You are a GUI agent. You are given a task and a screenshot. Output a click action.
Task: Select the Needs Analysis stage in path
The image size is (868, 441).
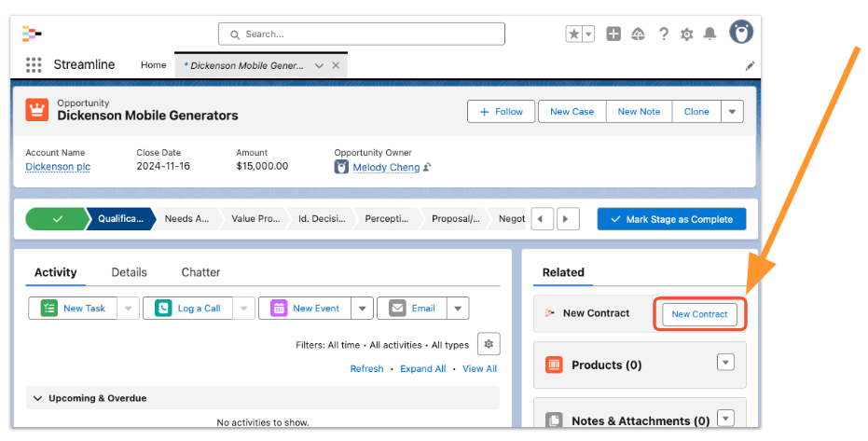coord(186,219)
